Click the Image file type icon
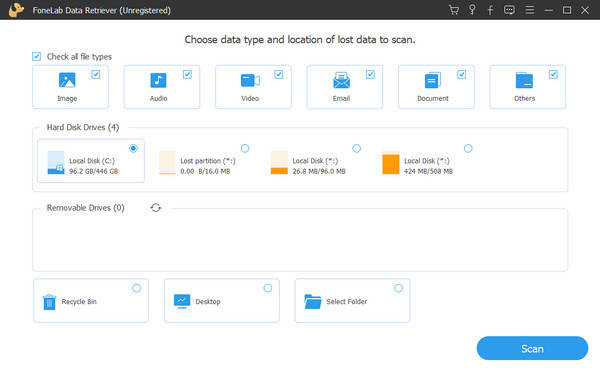600x375 pixels. 67,80
